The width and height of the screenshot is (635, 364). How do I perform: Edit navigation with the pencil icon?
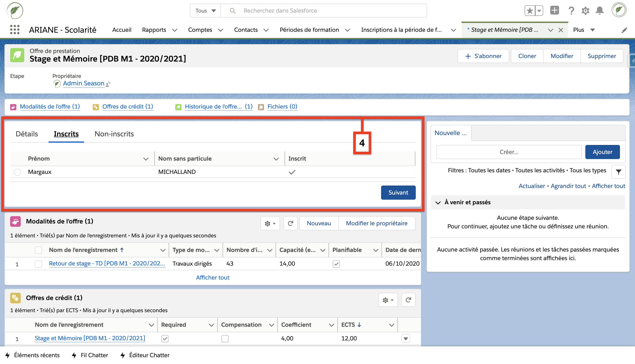tap(624, 30)
